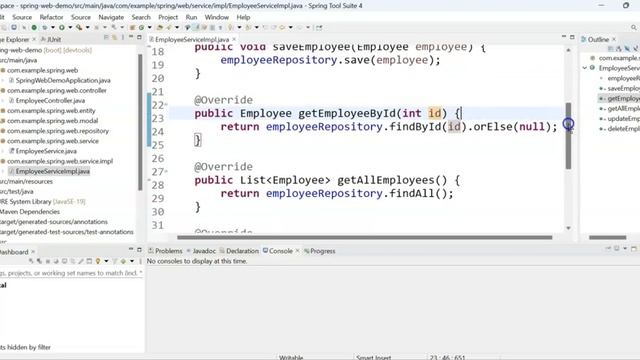The width and height of the screenshot is (640, 360).
Task: Open the External Tools dropdown arrow
Action: click(x=87, y=27)
